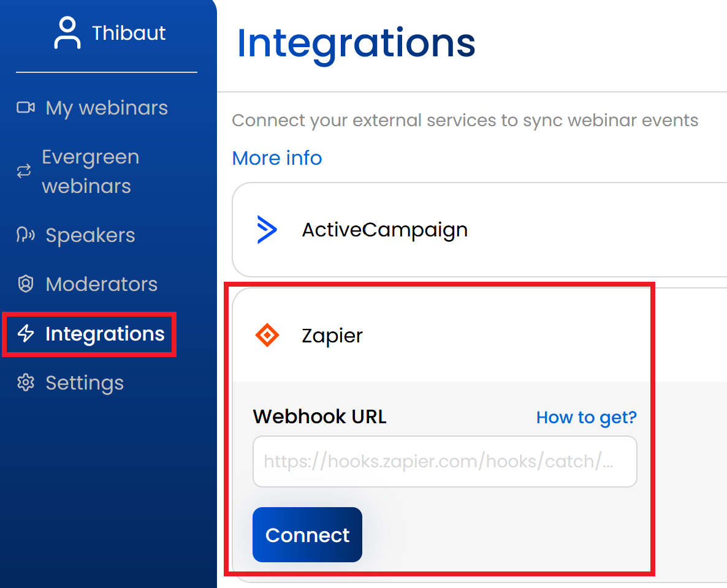Screen dimensions: 727x588
Task: Click the Thibaut user profile icon
Action: 67,32
